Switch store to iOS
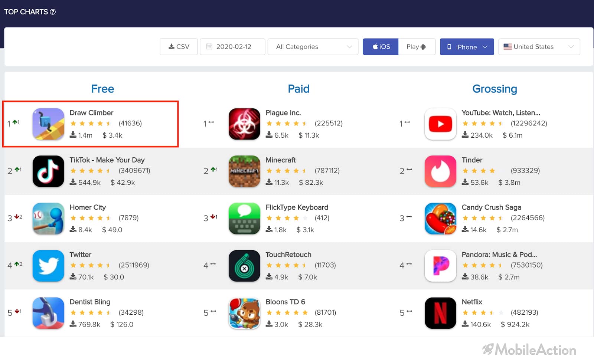 [381, 47]
